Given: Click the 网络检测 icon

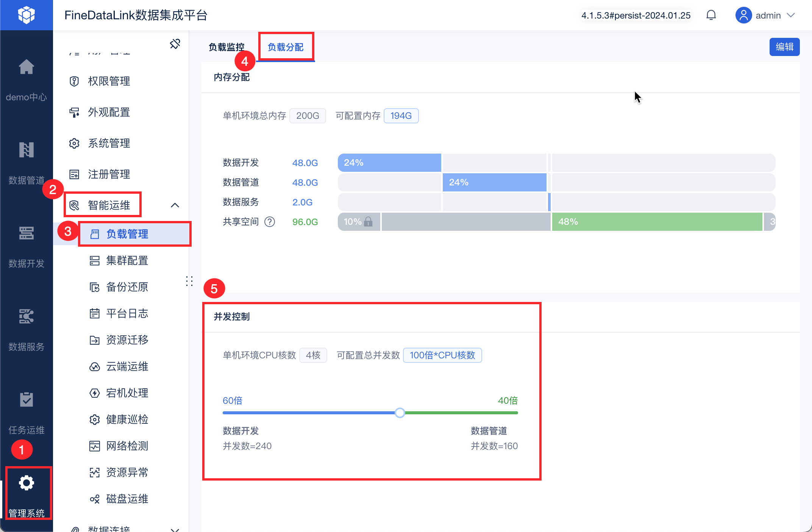Looking at the screenshot, I should coord(94,446).
